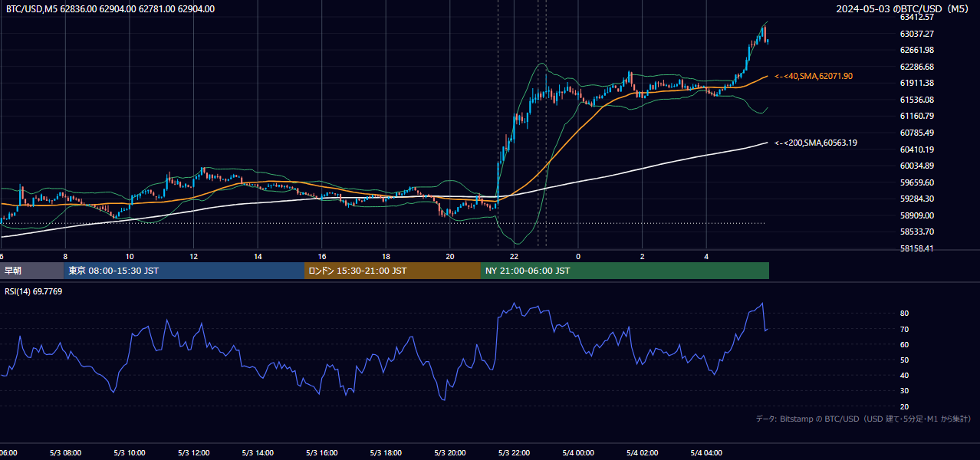Select the 早朝 session bar

pyautogui.click(x=31, y=271)
